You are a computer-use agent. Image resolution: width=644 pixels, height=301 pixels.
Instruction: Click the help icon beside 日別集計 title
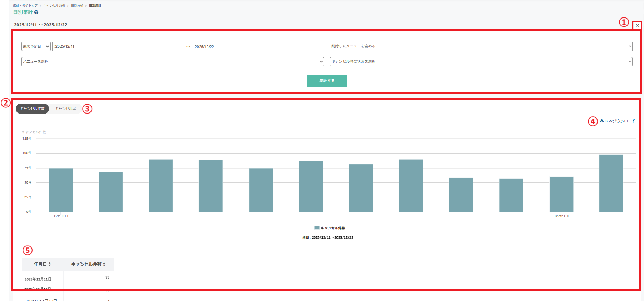36,12
